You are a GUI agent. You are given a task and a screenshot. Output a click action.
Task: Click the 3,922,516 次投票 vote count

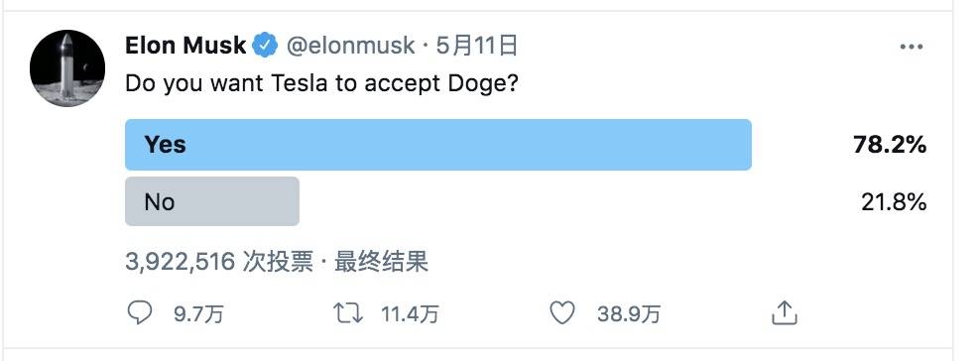click(219, 262)
